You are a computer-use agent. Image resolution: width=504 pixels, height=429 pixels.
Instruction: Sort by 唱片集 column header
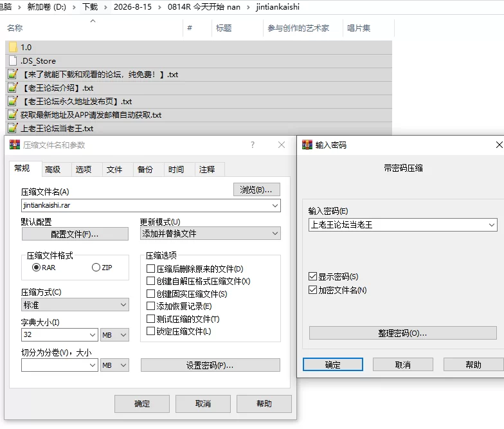[359, 28]
